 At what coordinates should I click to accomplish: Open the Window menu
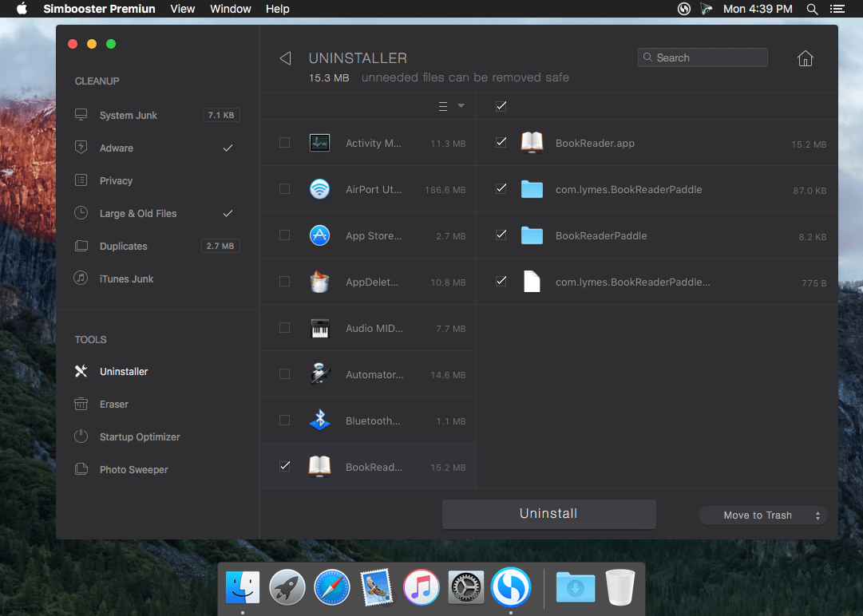[231, 9]
